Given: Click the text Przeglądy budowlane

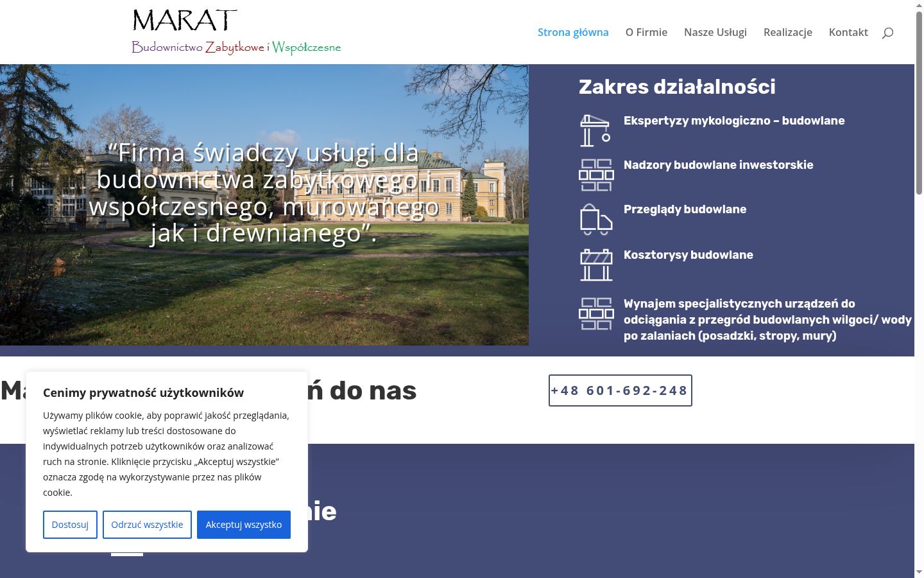Looking at the screenshot, I should [x=685, y=209].
